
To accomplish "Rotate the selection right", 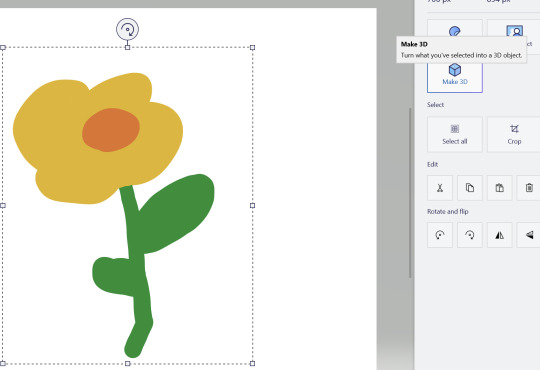I will pyautogui.click(x=470, y=235).
